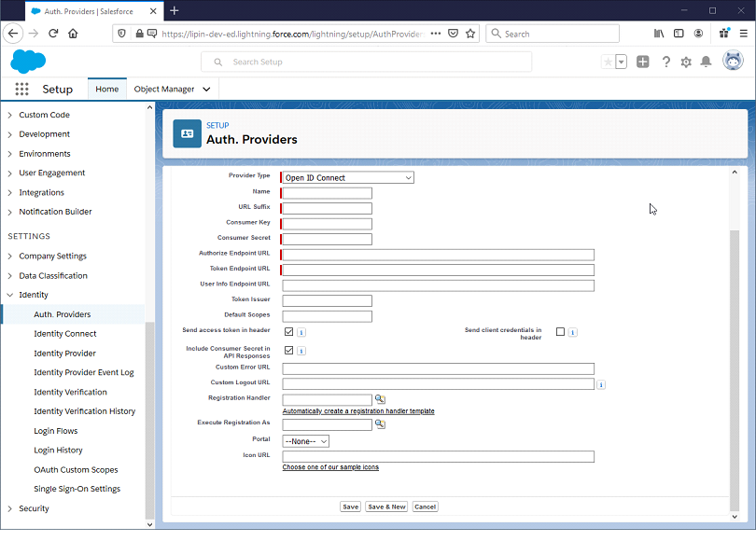Click the Consumer Key input field

(x=325, y=223)
